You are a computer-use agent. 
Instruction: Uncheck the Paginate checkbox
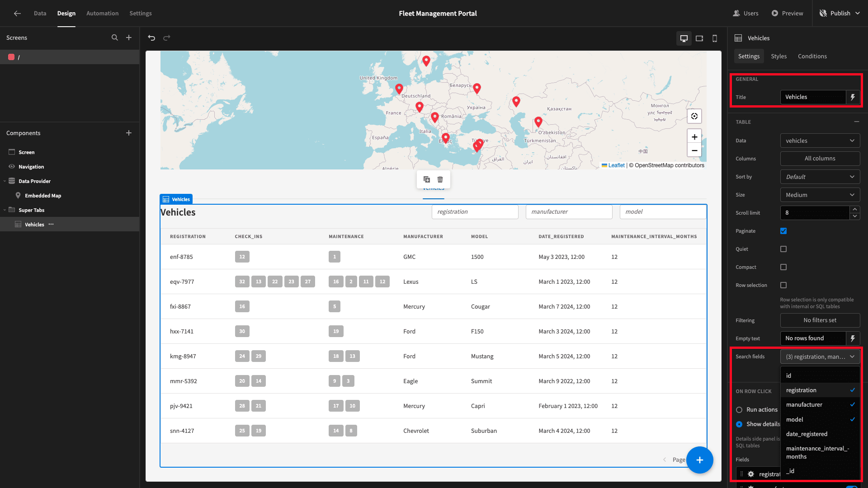click(x=783, y=231)
